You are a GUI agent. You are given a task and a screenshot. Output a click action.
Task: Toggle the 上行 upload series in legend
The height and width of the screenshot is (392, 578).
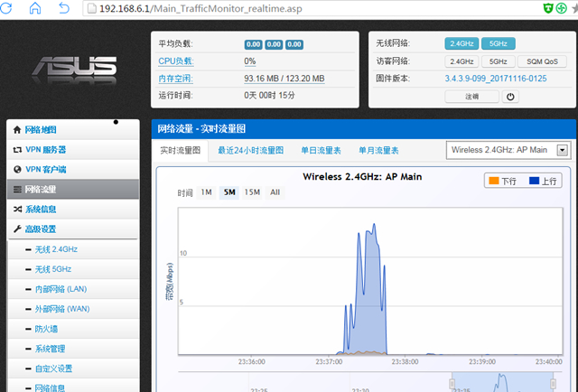(x=543, y=181)
